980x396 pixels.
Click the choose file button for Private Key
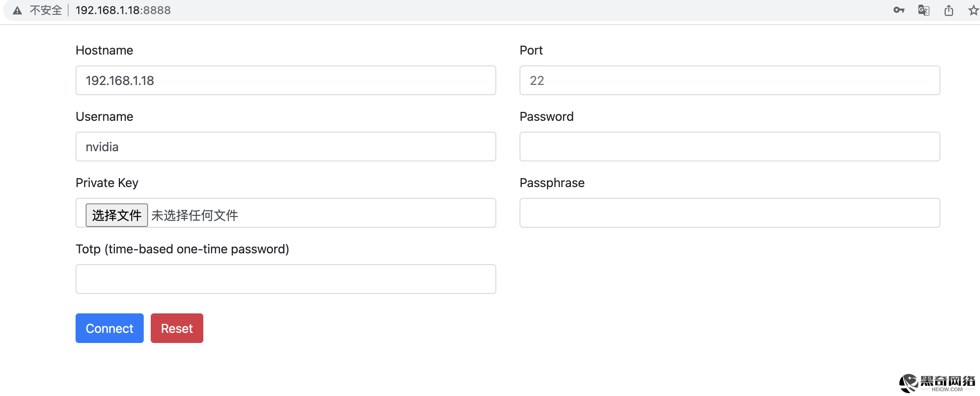[x=116, y=215]
